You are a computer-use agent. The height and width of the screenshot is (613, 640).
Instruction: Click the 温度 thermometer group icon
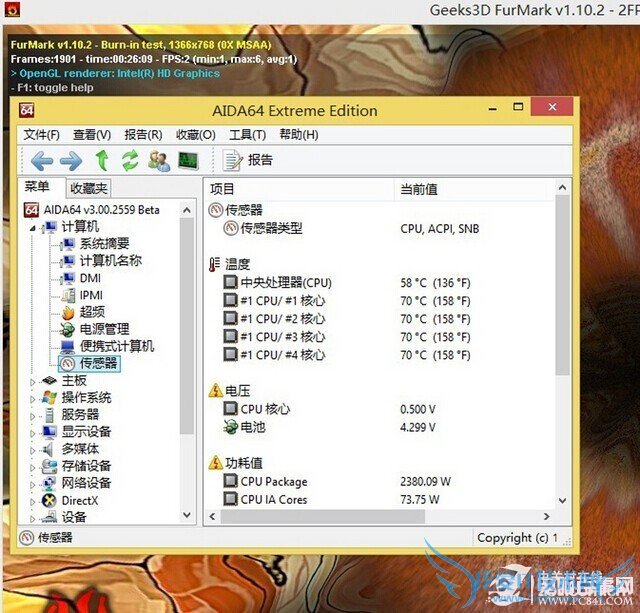coord(215,264)
